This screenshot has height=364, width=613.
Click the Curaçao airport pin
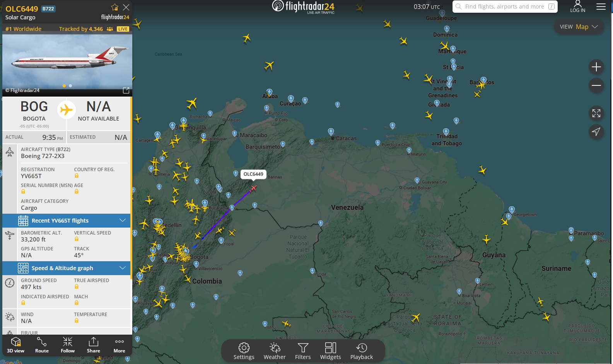tap(291, 99)
